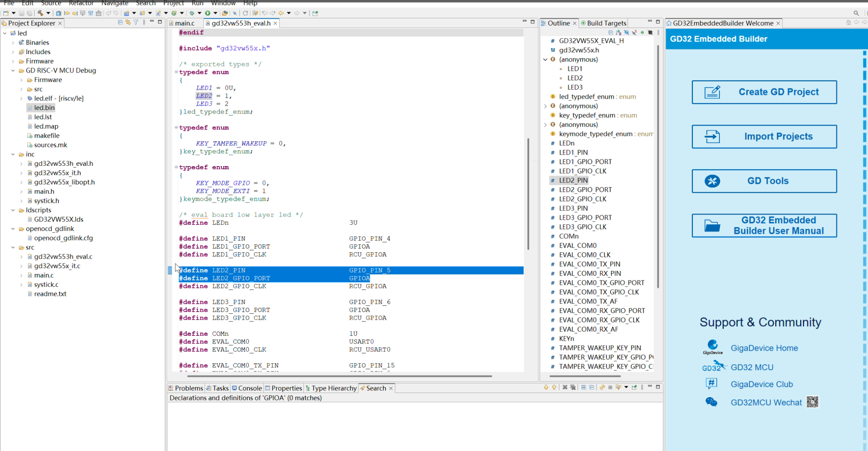The image size is (868, 451).
Task: Open GD32MCU Wechat link
Action: (x=766, y=402)
